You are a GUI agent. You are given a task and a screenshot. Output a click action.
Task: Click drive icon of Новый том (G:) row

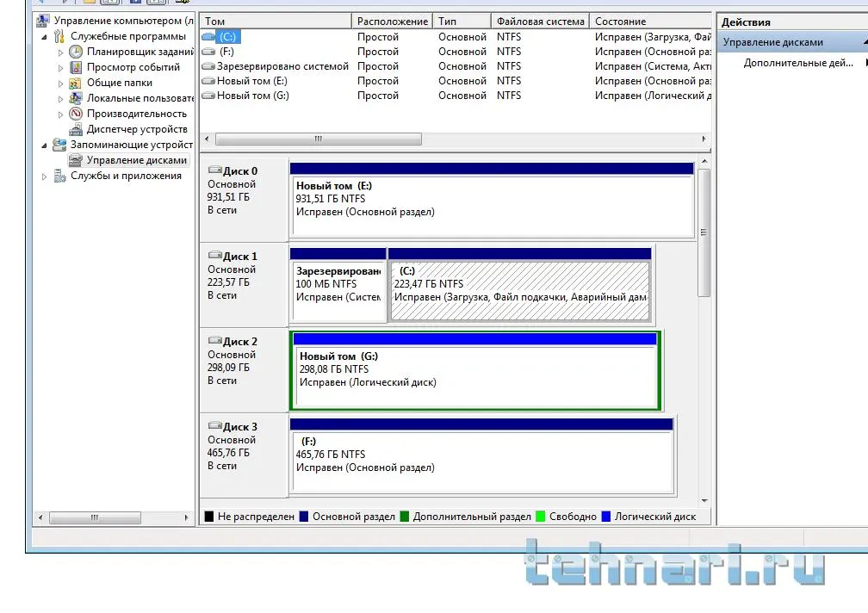[x=208, y=96]
